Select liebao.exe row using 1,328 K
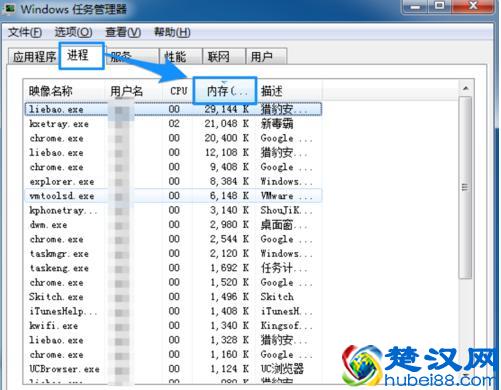 [x=173, y=340]
